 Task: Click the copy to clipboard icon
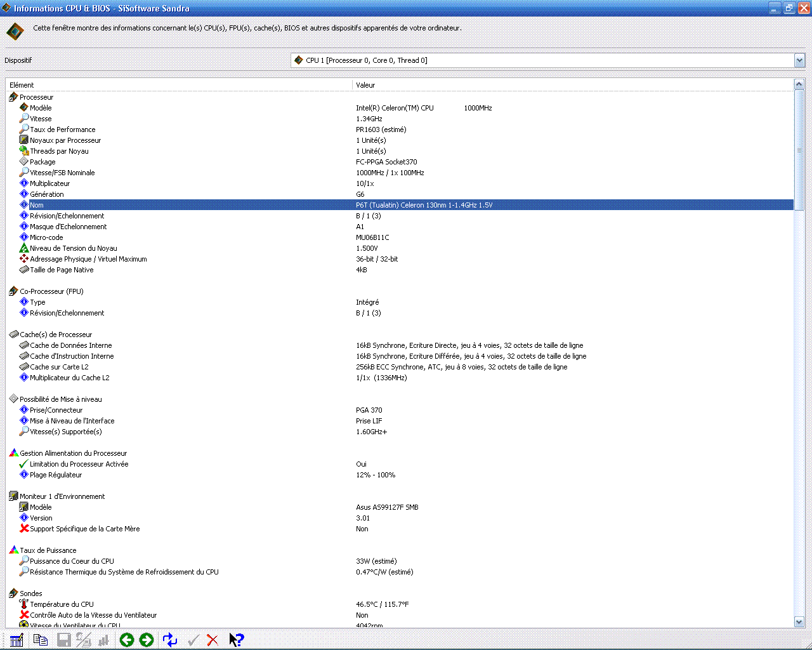click(x=41, y=640)
